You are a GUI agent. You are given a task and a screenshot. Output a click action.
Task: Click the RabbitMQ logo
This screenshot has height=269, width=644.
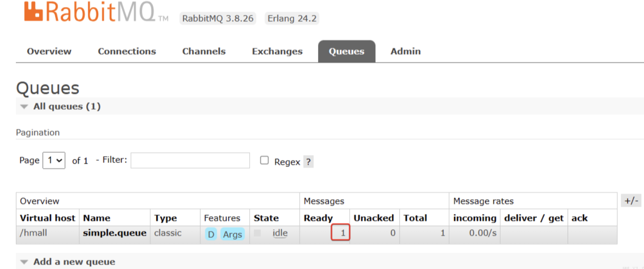pyautogui.click(x=94, y=13)
